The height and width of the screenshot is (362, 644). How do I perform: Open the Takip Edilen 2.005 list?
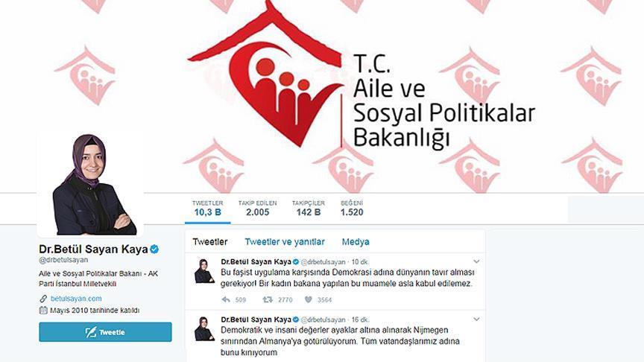(x=257, y=209)
